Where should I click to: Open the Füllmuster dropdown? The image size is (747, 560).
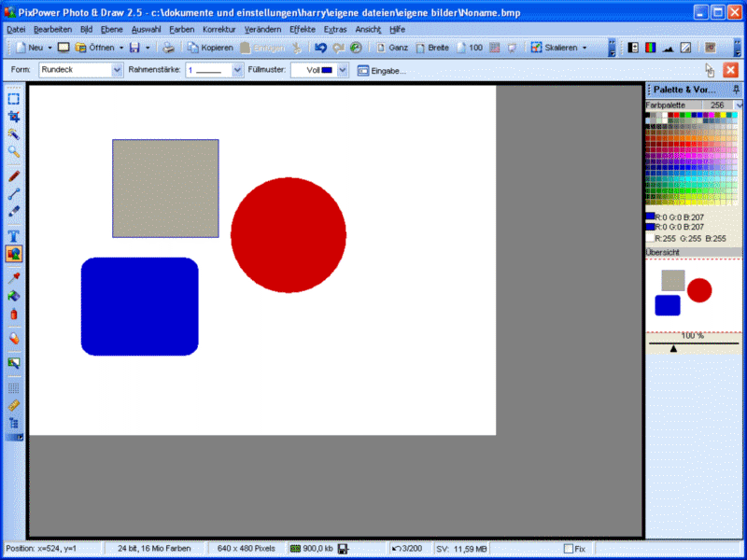point(343,71)
